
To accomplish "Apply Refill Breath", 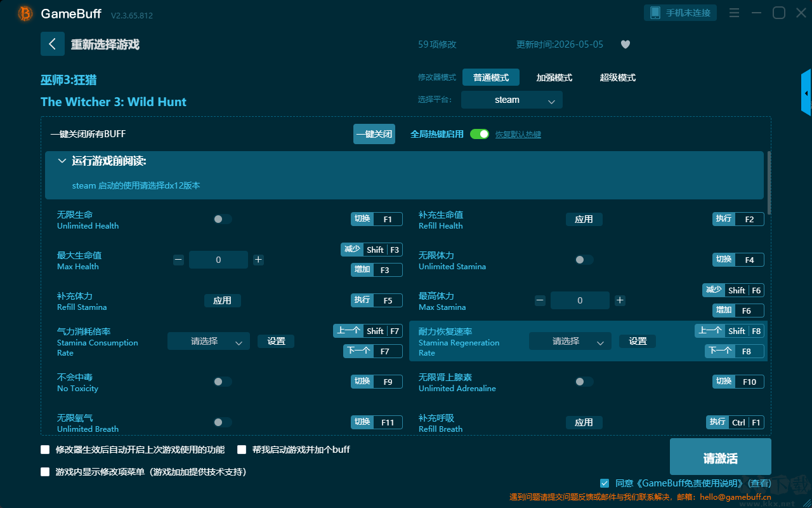I will pyautogui.click(x=584, y=422).
